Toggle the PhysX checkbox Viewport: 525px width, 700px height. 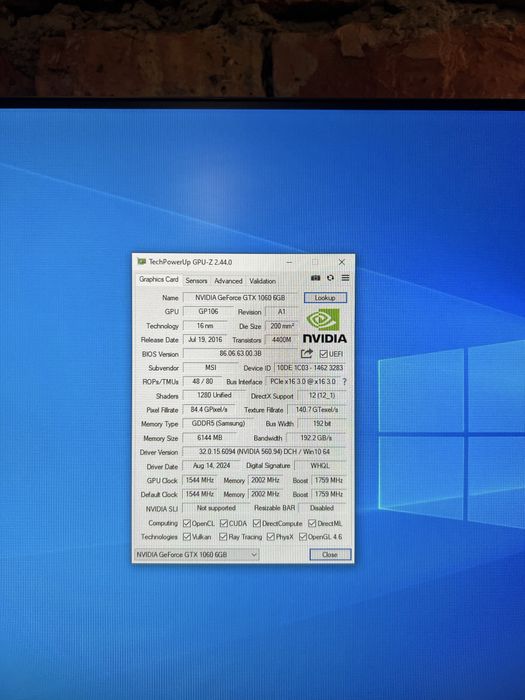click(271, 537)
